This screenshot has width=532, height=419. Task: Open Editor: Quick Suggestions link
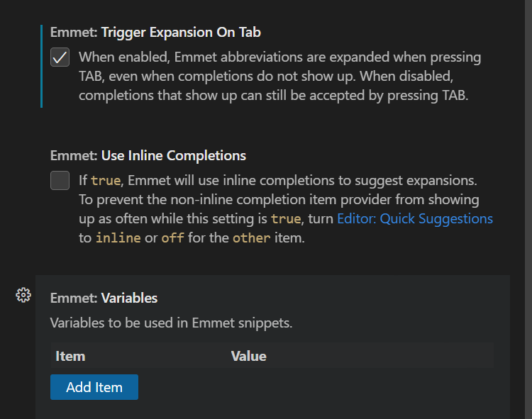click(415, 218)
